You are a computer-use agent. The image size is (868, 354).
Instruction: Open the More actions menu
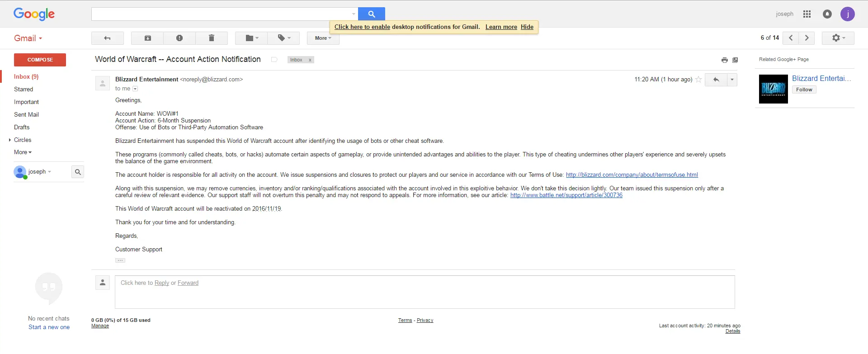pyautogui.click(x=323, y=38)
